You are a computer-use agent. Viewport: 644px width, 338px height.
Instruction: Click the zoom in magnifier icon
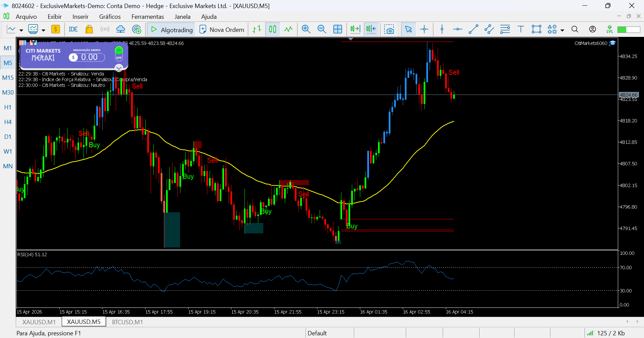[306, 30]
